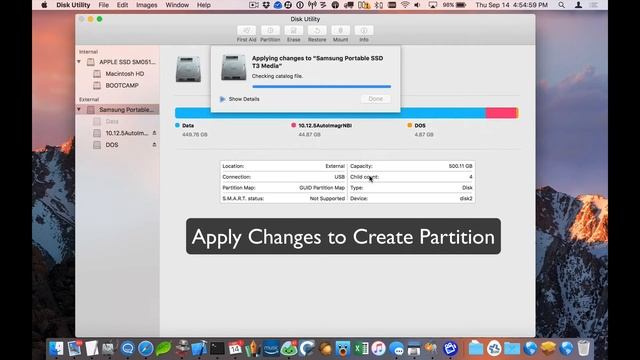This screenshot has width=640, height=360.
Task: Collapse the Samsung Portable disk tree
Action: tap(79, 109)
